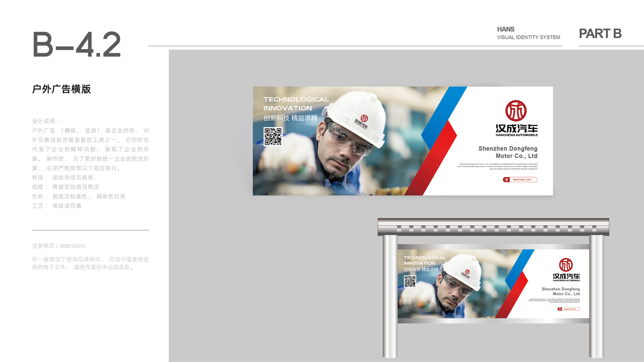Click "Shenzhen Dongfeng Motor Co., Ltd" on billboard stand
The height and width of the screenshot is (362, 644).
coord(561,291)
